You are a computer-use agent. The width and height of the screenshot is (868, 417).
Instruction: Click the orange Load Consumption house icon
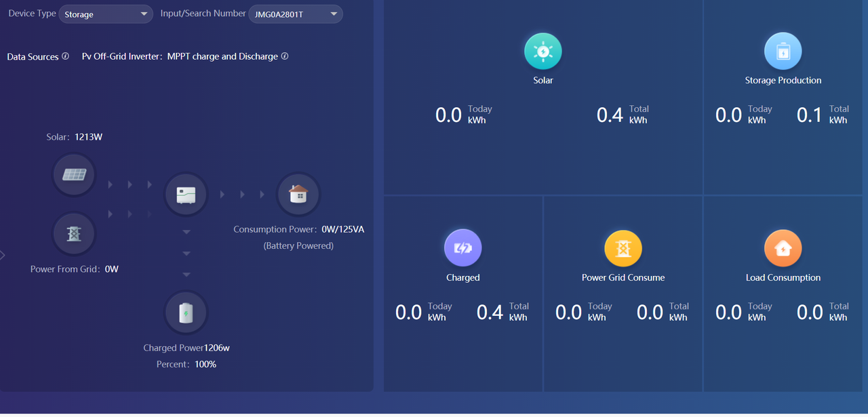[783, 248]
